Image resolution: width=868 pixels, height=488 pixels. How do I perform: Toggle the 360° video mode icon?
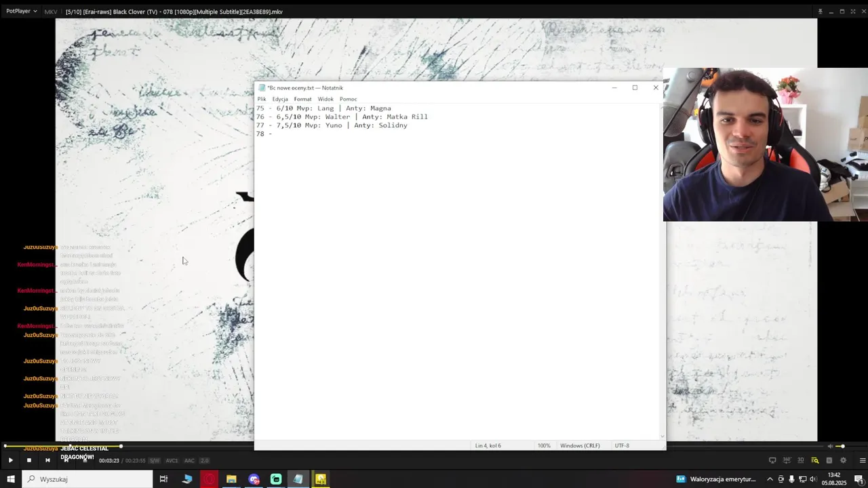[787, 460]
